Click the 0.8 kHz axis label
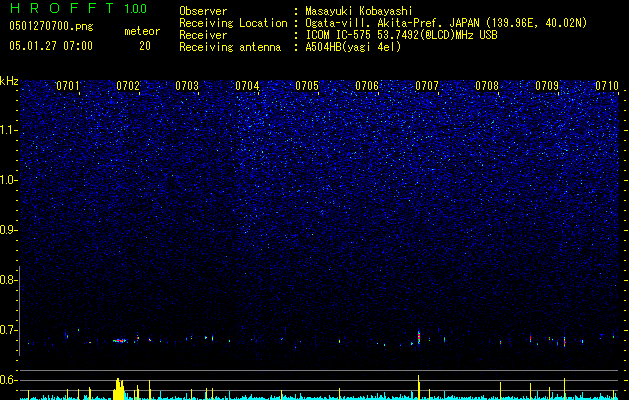629x400 pixels. pyautogui.click(x=9, y=280)
